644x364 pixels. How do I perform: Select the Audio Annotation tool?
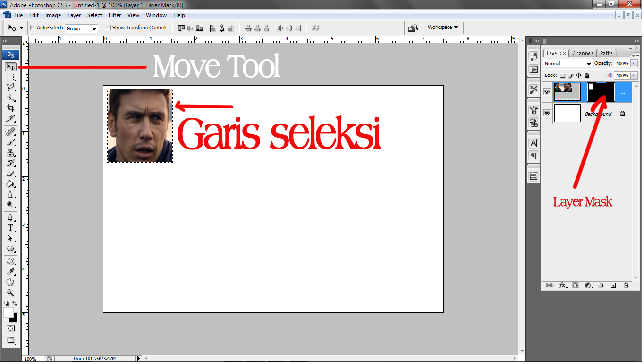(10, 261)
